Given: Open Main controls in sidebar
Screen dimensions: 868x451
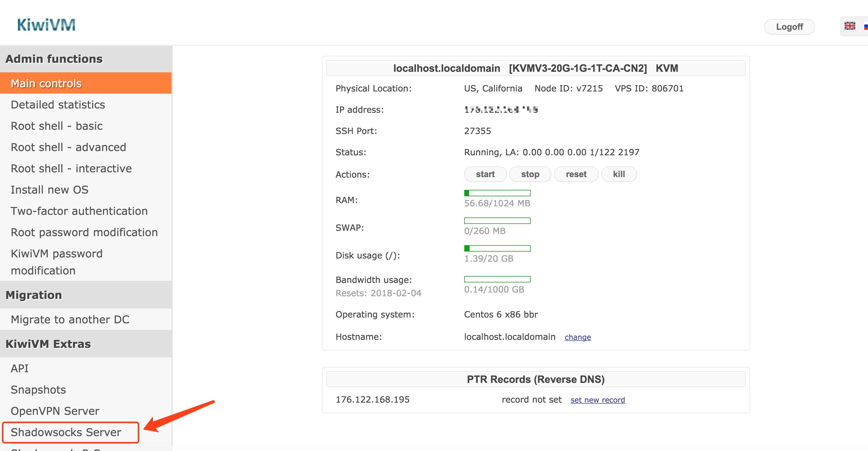Looking at the screenshot, I should click(x=46, y=83).
